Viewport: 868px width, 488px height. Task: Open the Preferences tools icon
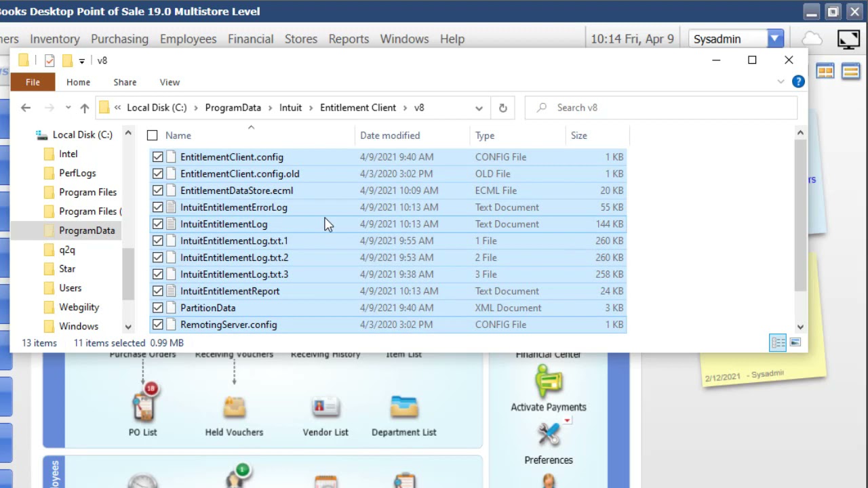pyautogui.click(x=549, y=434)
